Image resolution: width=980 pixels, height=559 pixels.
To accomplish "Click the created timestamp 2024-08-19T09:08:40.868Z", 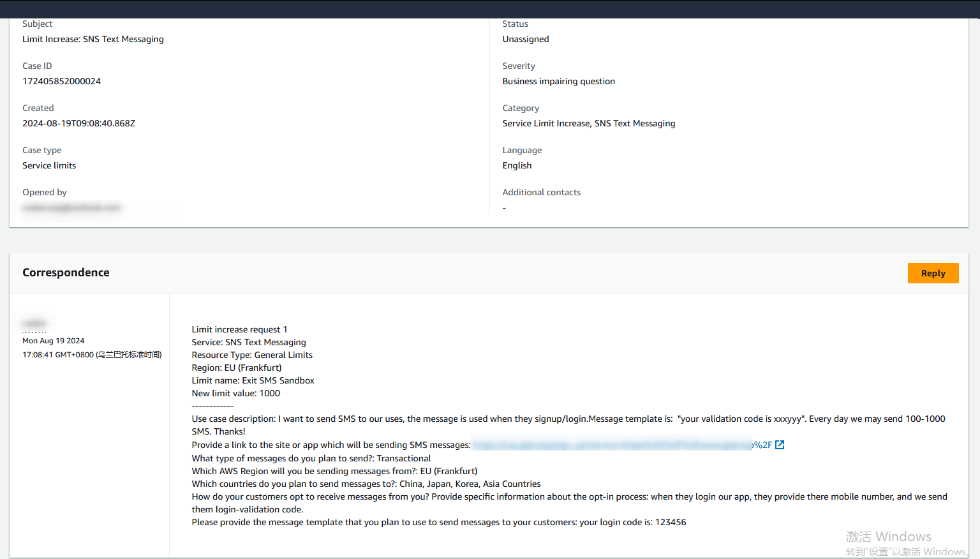I will point(78,123).
